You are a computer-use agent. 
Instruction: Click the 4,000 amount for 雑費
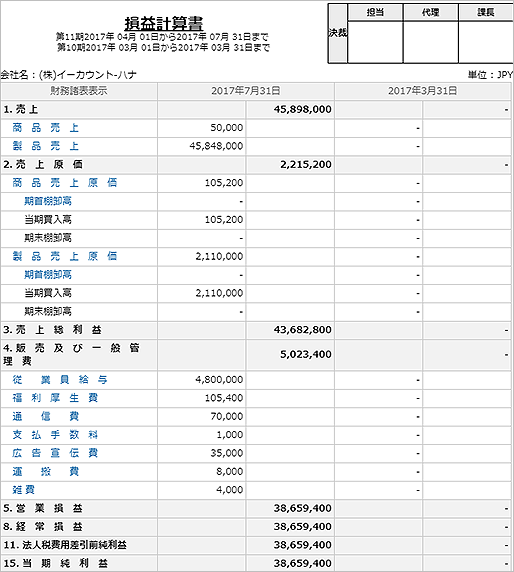[229, 490]
